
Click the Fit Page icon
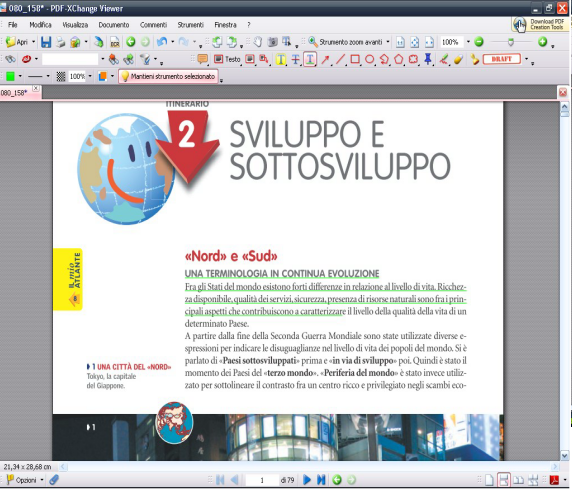tap(415, 42)
